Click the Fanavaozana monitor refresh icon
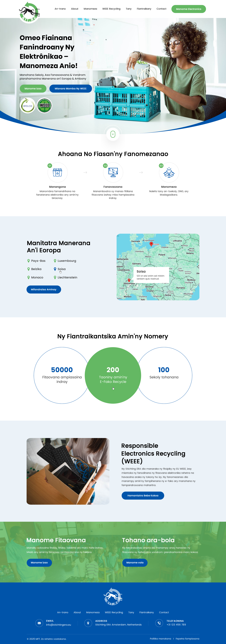 pyautogui.click(x=113, y=173)
